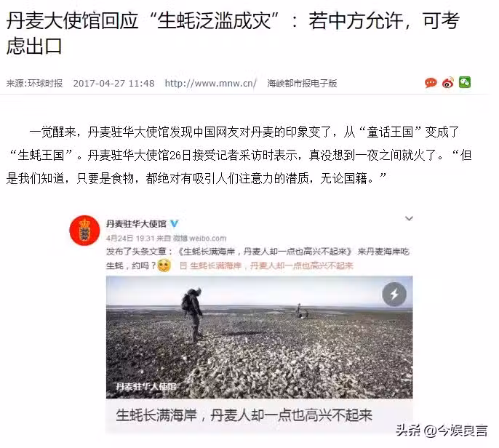499x448 pixels.
Task: Click the article icon before the red headline link
Action: (x=183, y=265)
